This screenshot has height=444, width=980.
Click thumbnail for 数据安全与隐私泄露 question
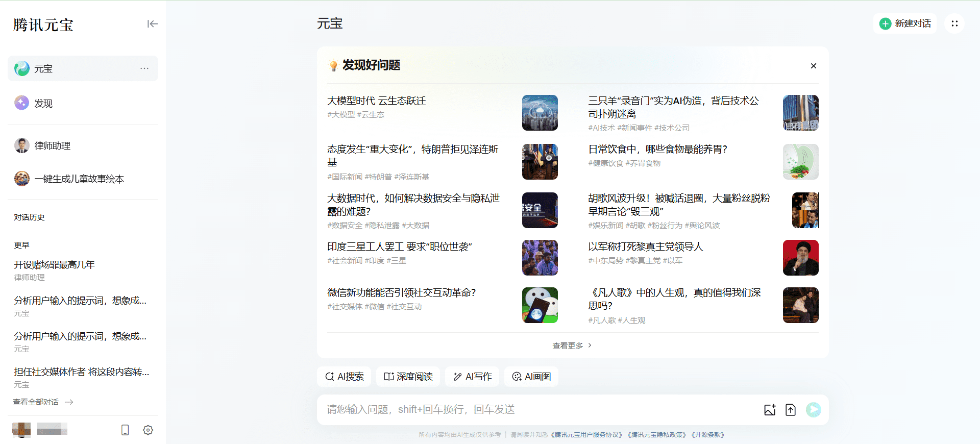(540, 210)
